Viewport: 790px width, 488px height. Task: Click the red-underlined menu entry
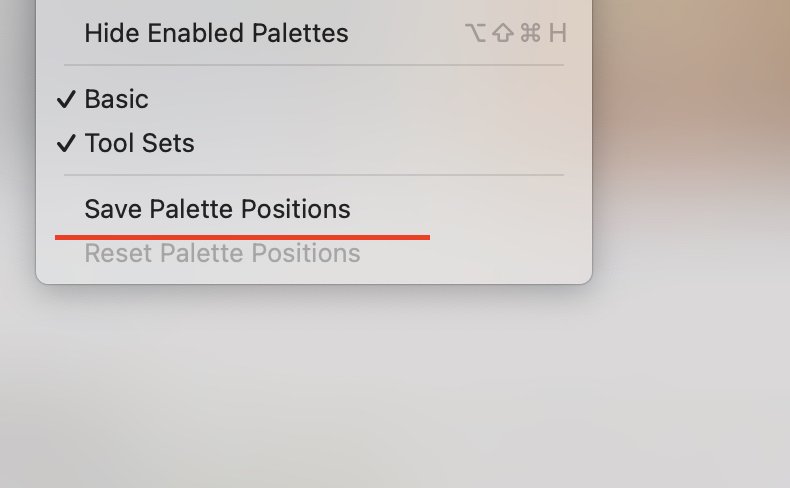(217, 210)
